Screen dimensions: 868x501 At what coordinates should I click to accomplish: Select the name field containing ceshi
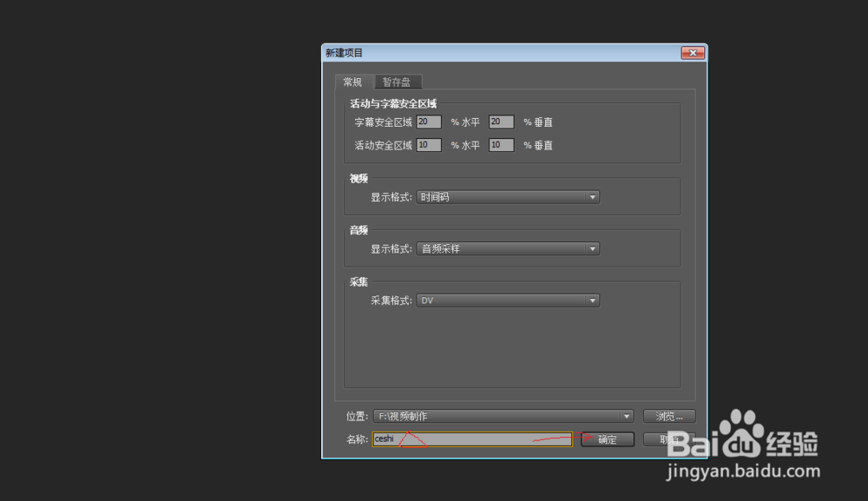click(x=471, y=439)
